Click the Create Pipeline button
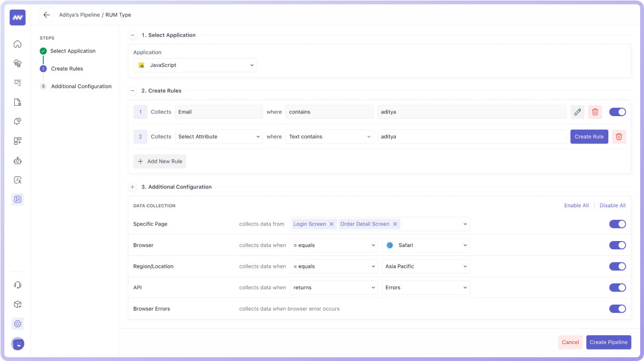The width and height of the screenshot is (644, 361). [608, 342]
